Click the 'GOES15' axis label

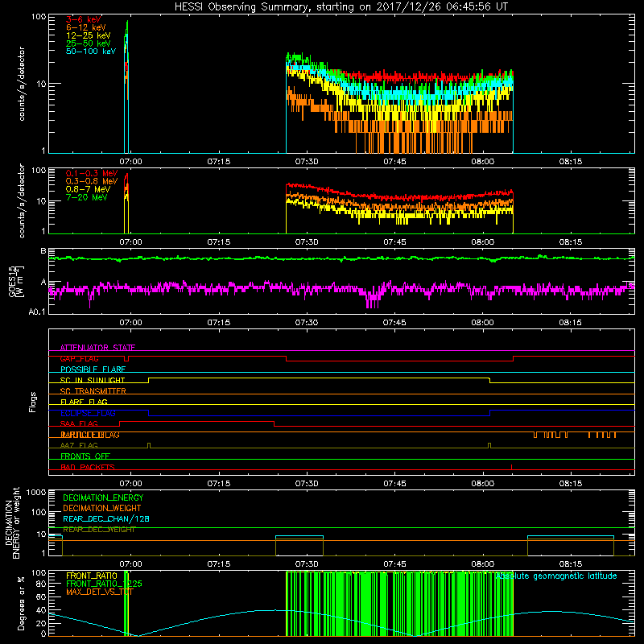tap(13, 281)
